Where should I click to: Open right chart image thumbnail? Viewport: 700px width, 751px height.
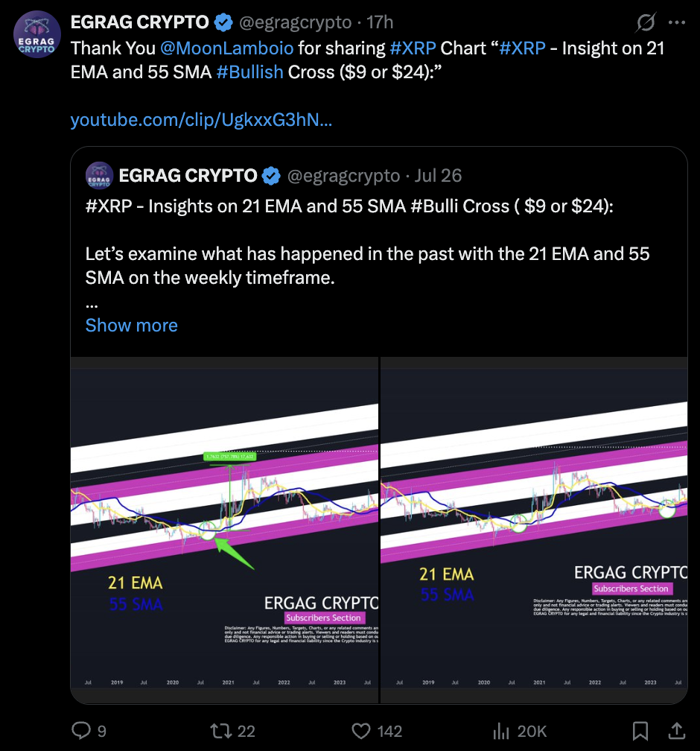click(534, 530)
